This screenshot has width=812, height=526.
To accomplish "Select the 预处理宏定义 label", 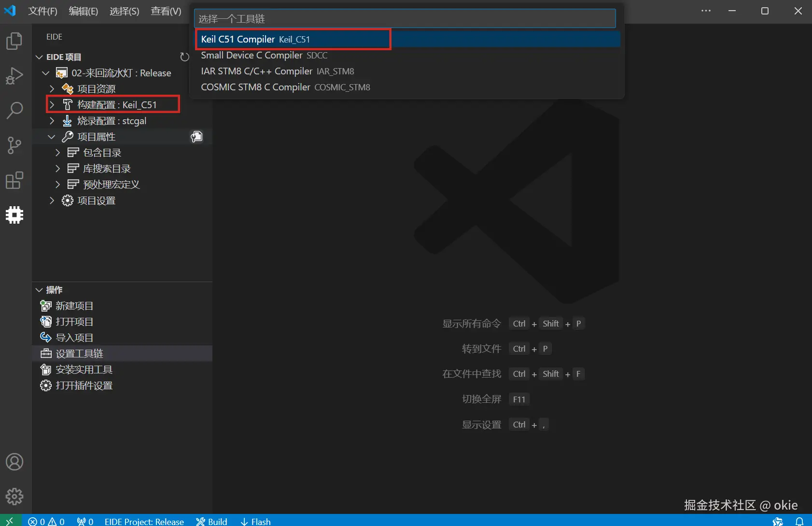I will (x=112, y=185).
